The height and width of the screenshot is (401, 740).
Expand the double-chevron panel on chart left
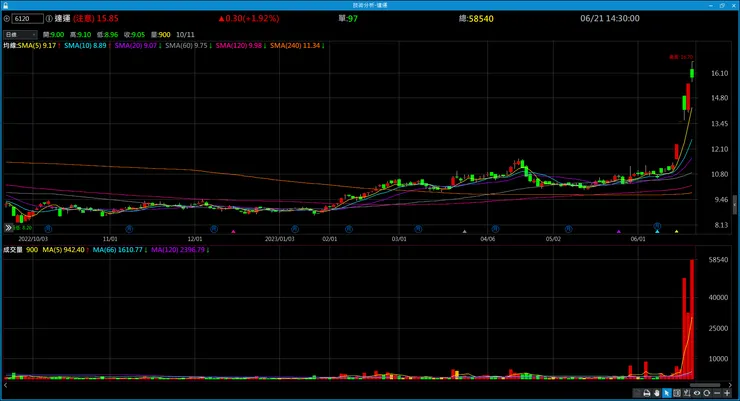8,228
